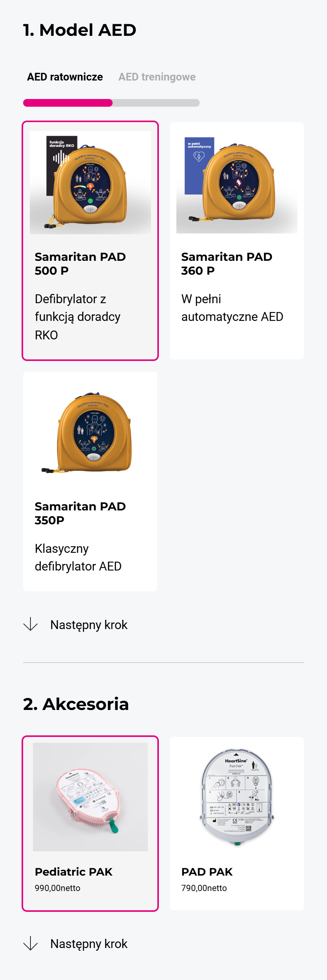Select the AED ratownicze tab
The height and width of the screenshot is (980, 327).
[65, 77]
